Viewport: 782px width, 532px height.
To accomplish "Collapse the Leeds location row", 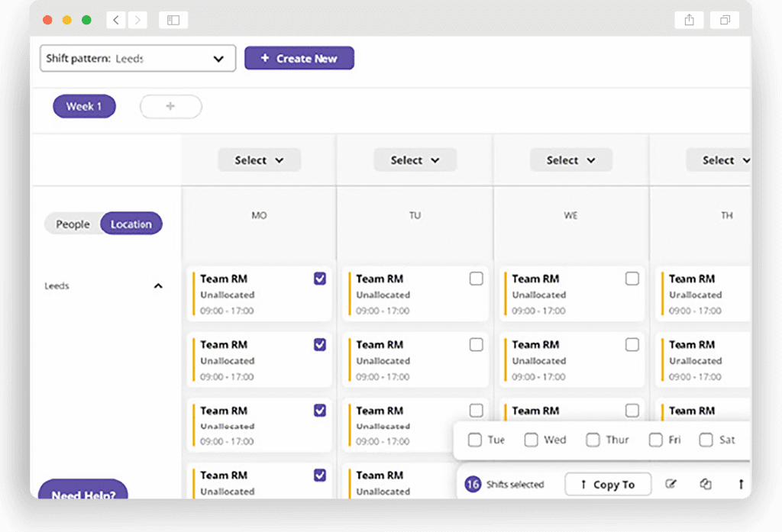I will coord(158,286).
